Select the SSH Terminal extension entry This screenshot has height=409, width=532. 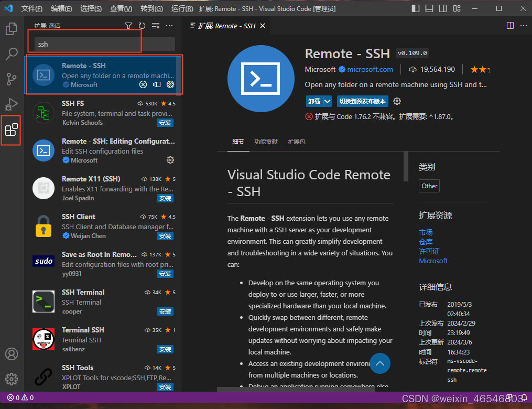click(103, 302)
